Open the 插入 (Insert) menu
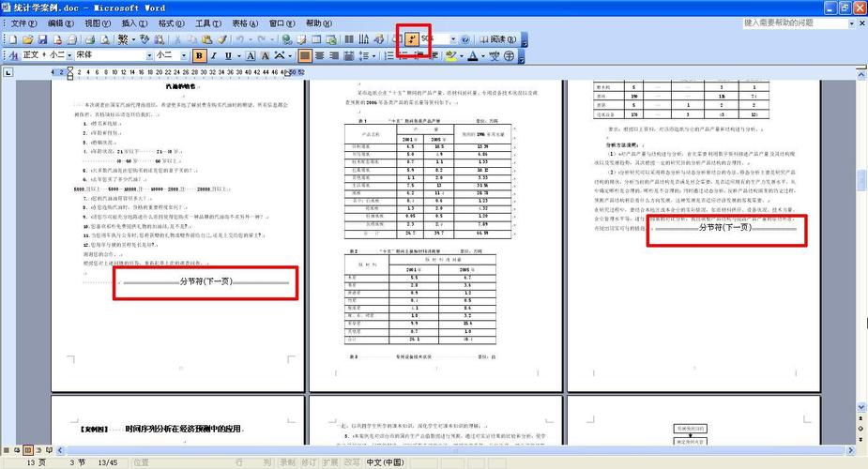The image size is (868, 469). pos(134,23)
